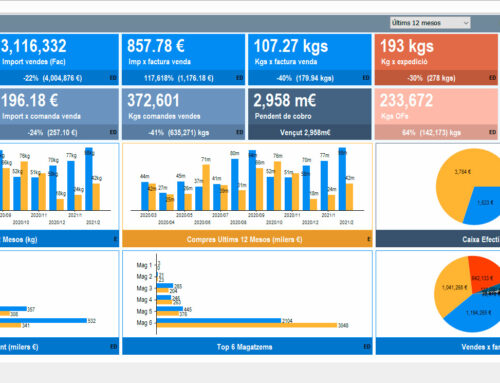
Task: Select the 196.18 € value
Action: click(x=29, y=100)
